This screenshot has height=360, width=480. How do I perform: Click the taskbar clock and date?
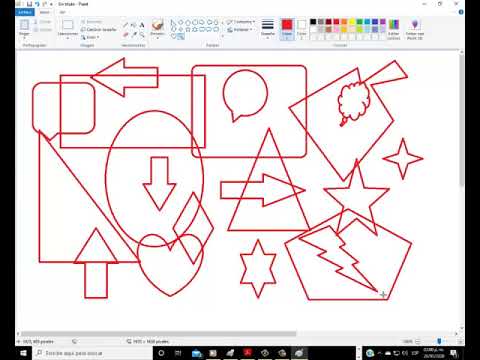coord(434,353)
